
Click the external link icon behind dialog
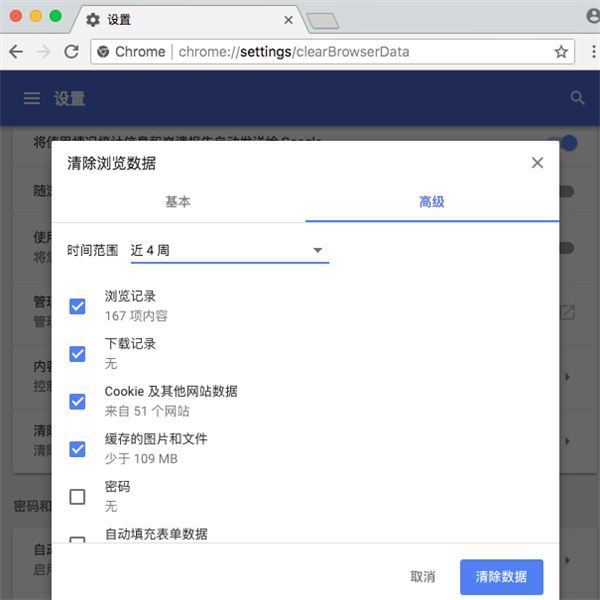tap(567, 313)
